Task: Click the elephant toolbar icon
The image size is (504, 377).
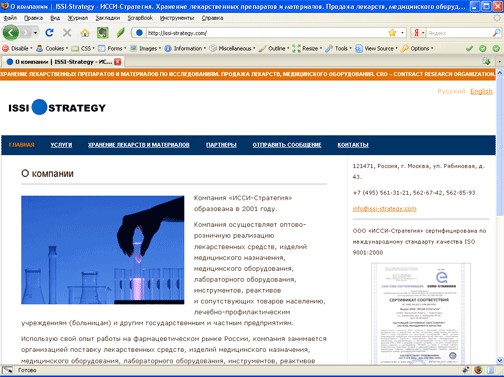Action: pyautogui.click(x=103, y=33)
